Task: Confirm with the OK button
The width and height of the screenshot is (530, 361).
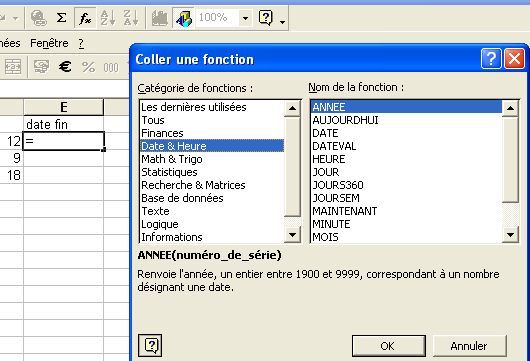Action: 388,346
